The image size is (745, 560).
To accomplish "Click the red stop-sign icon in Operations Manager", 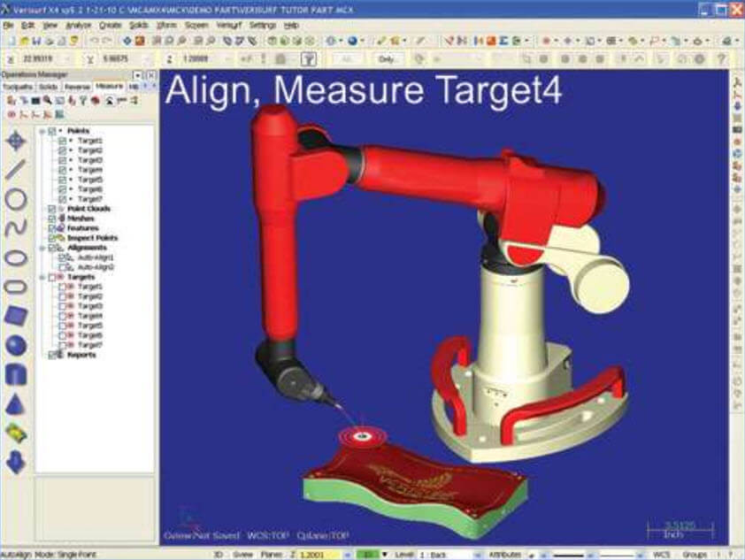I will tap(96, 100).
